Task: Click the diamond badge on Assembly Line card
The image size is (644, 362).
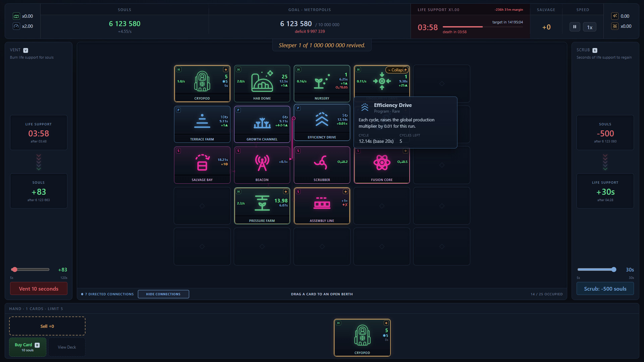Action: 345,192
